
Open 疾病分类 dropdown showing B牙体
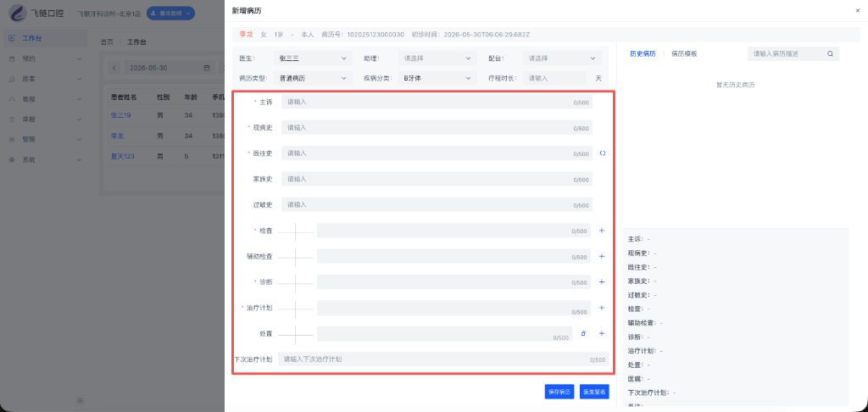(437, 78)
